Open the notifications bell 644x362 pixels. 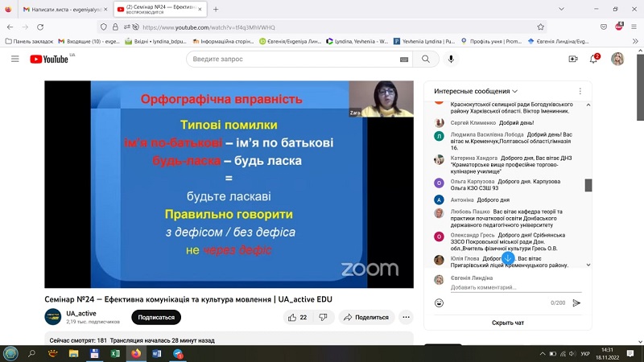point(594,59)
